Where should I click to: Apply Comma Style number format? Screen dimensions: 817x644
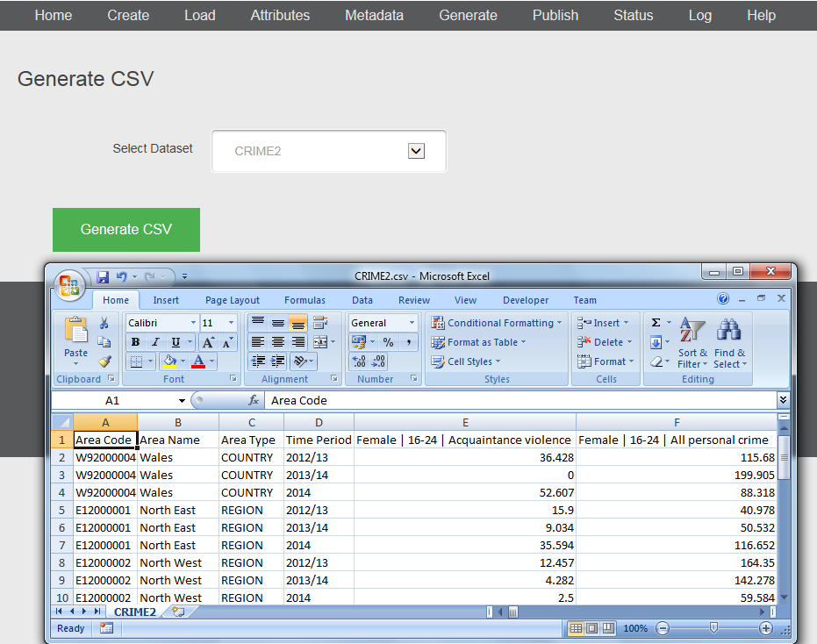[x=409, y=342]
